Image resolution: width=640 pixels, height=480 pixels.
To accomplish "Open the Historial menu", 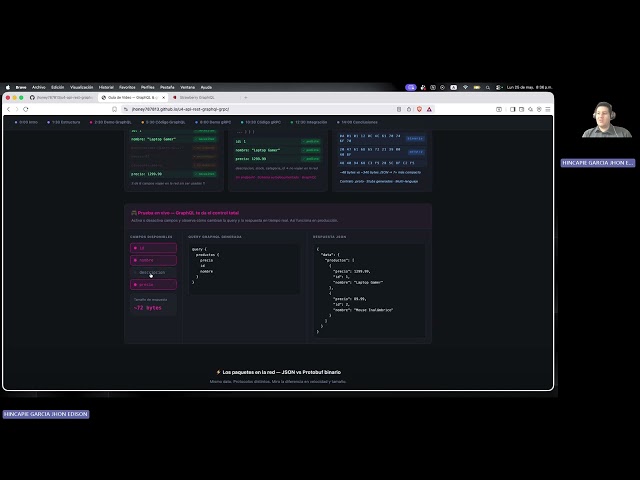I will tap(106, 87).
